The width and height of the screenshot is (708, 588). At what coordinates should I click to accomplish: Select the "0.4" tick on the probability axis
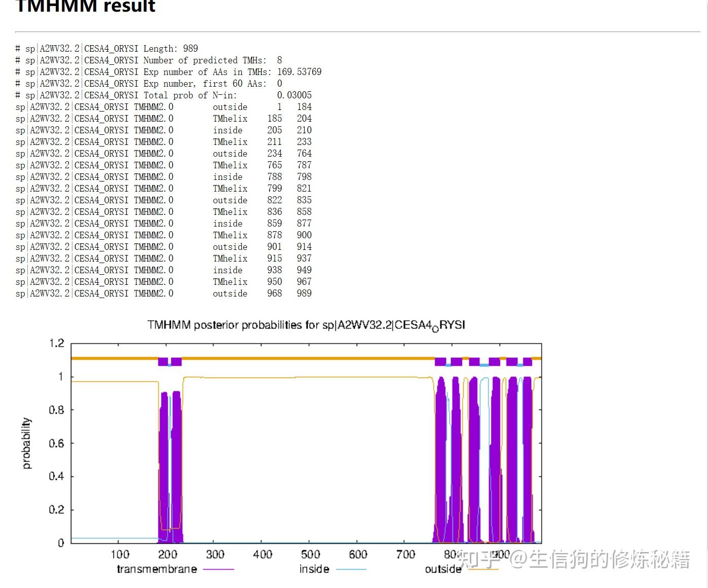[x=57, y=476]
